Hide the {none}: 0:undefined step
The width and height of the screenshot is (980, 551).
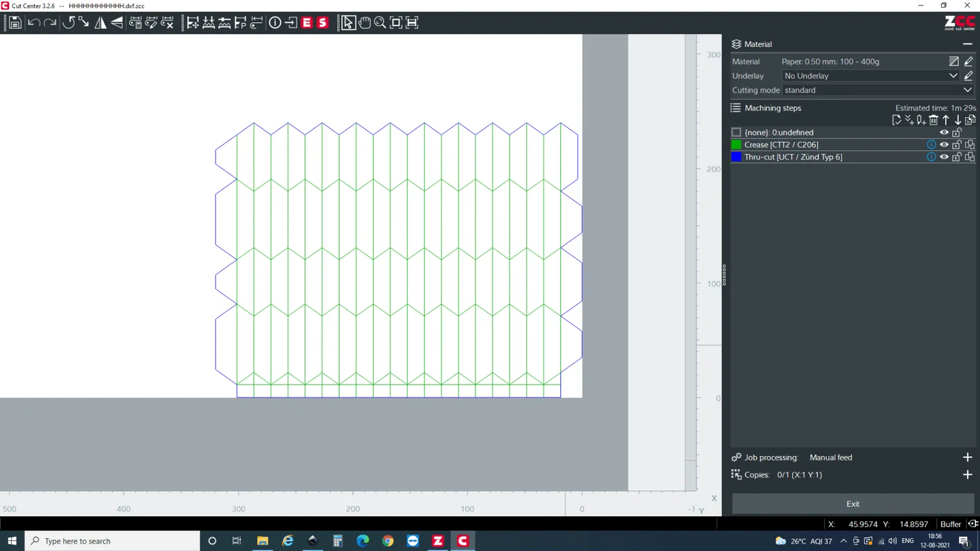pos(944,132)
